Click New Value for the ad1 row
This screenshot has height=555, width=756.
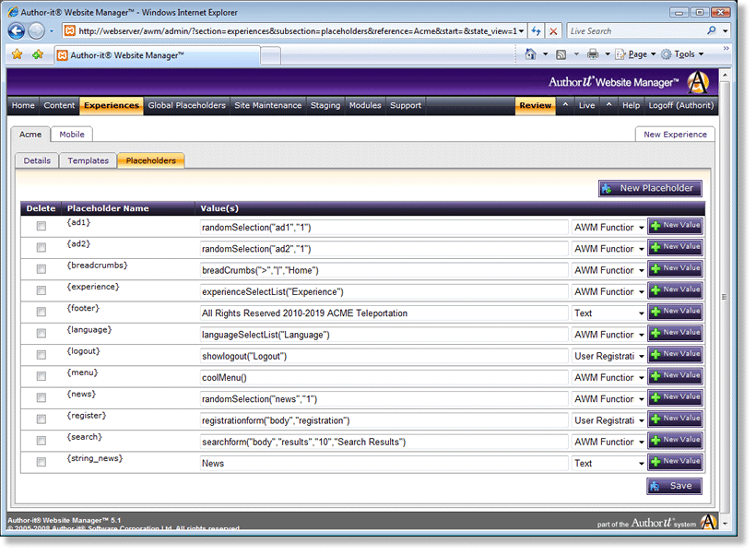(x=675, y=226)
